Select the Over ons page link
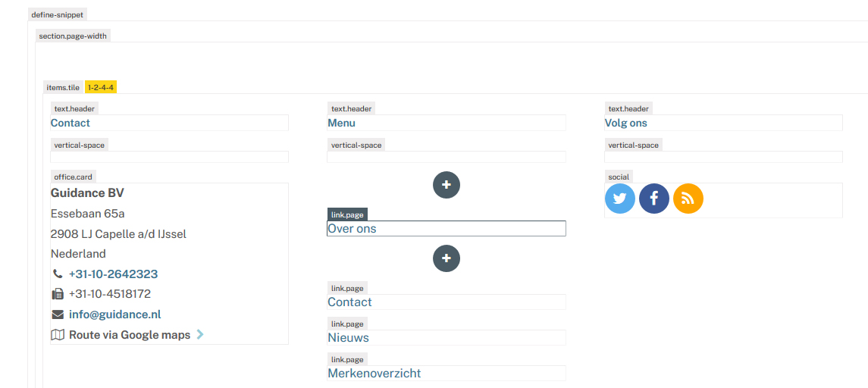The image size is (868, 388). pos(352,228)
